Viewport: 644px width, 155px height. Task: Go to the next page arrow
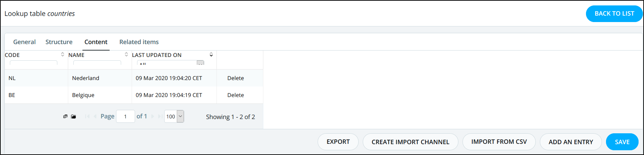pyautogui.click(x=152, y=116)
